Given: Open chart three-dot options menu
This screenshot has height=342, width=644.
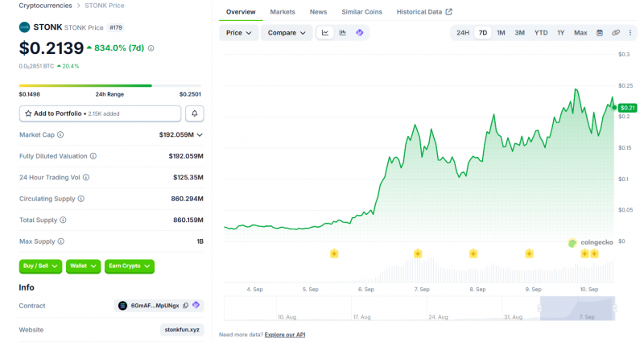Looking at the screenshot, I should 630,33.
